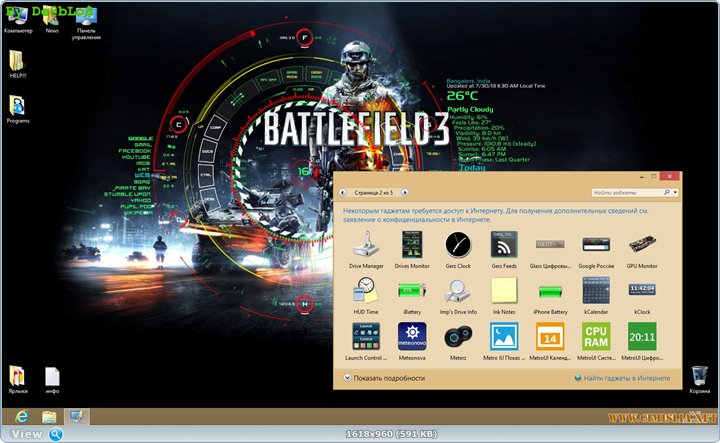Choose the Meteonova weather gadget
Screen dimensions: 720x443
click(411, 337)
